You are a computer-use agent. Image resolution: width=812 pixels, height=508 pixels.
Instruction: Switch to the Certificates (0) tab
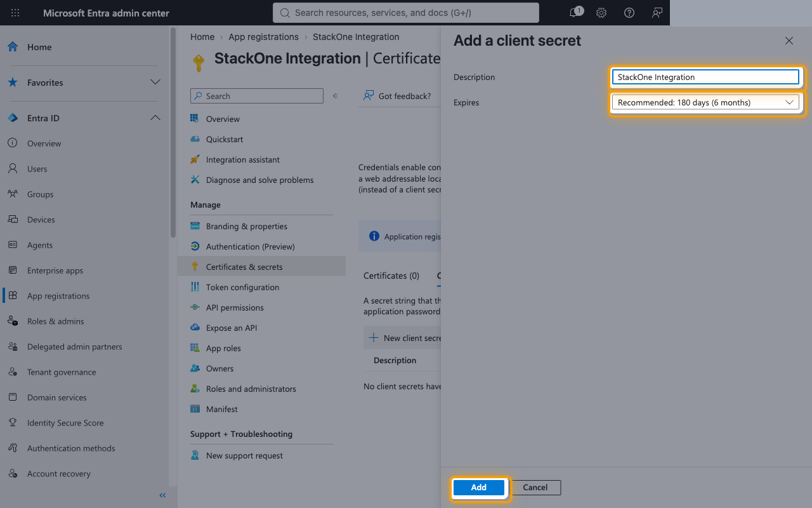coord(391,276)
